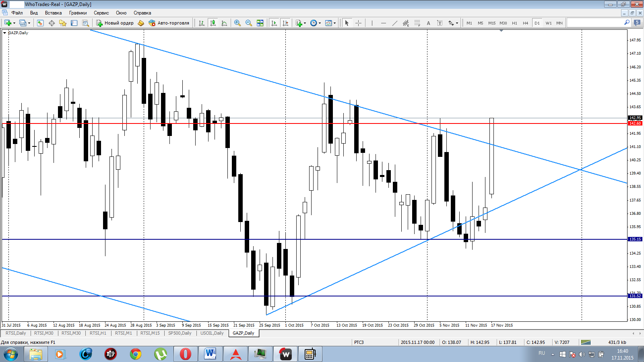644x362 pixels.
Task: Click the Windows Start button
Action: click(11, 354)
